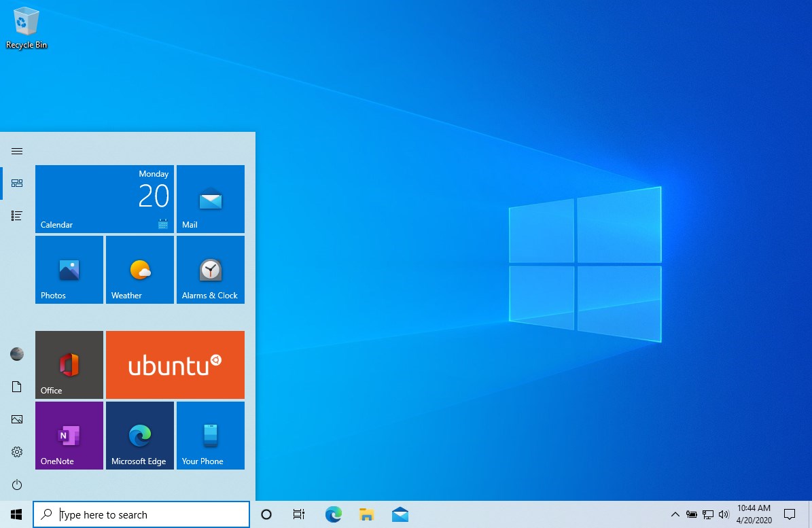Open Settings from the Start sidebar

point(17,452)
